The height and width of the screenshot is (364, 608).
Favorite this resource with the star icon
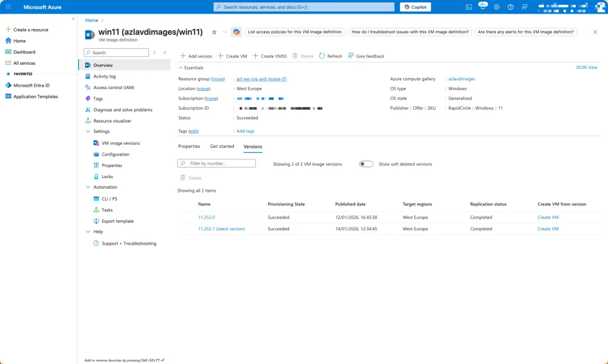[214, 32]
